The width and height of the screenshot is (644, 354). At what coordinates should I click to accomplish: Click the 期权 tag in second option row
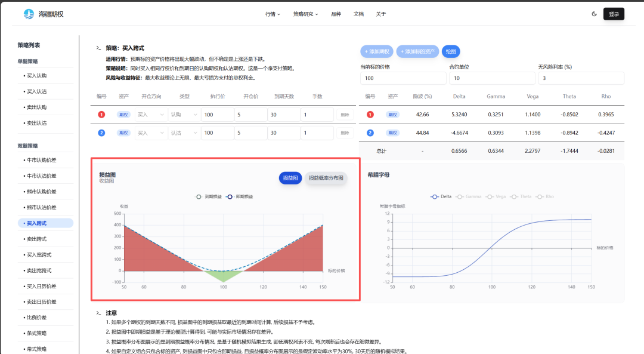(123, 133)
